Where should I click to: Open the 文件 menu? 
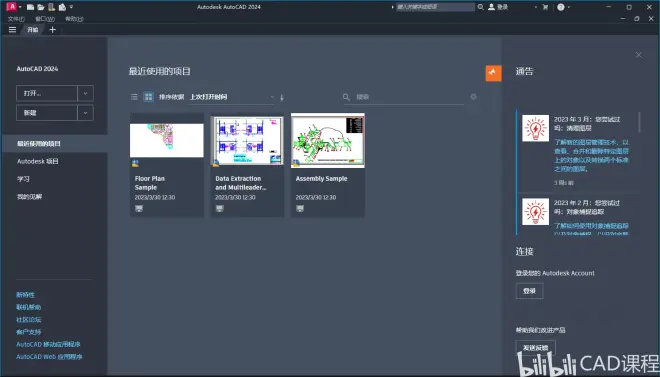coord(16,19)
